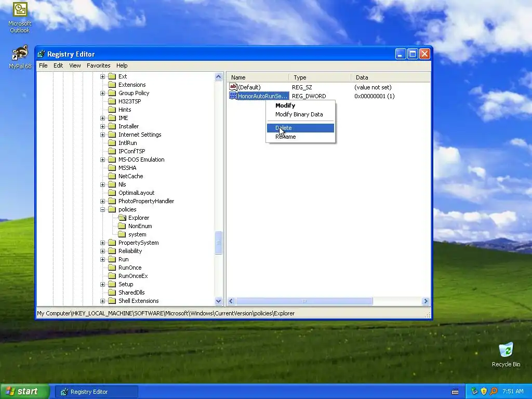532x399 pixels.
Task: Expand the PropertySystem key
Action: [102, 243]
